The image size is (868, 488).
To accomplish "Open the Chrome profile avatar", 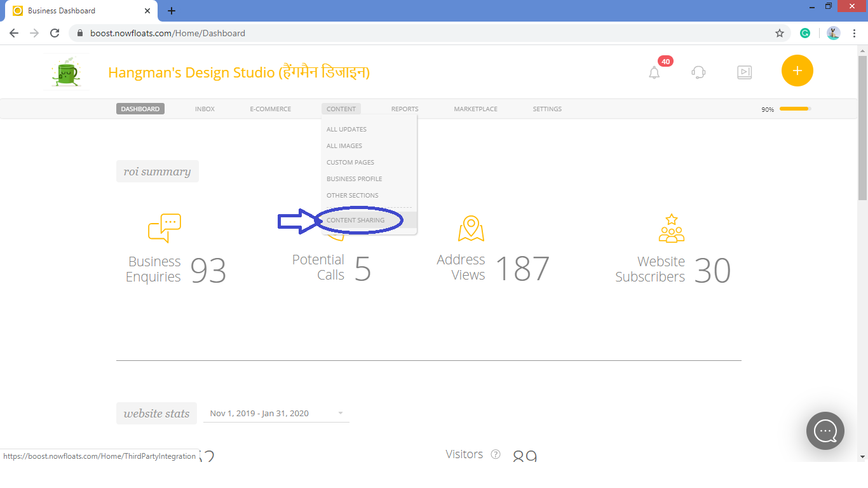I will pyautogui.click(x=834, y=33).
